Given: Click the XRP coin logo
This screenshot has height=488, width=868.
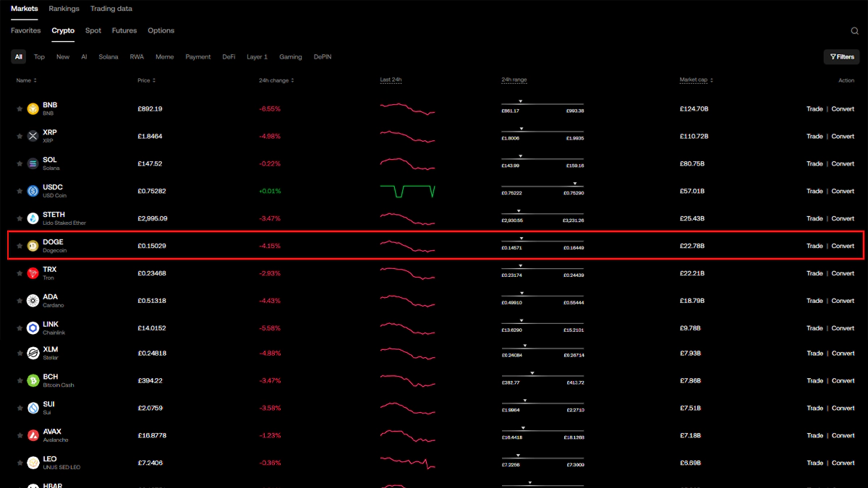Looking at the screenshot, I should 33,137.
